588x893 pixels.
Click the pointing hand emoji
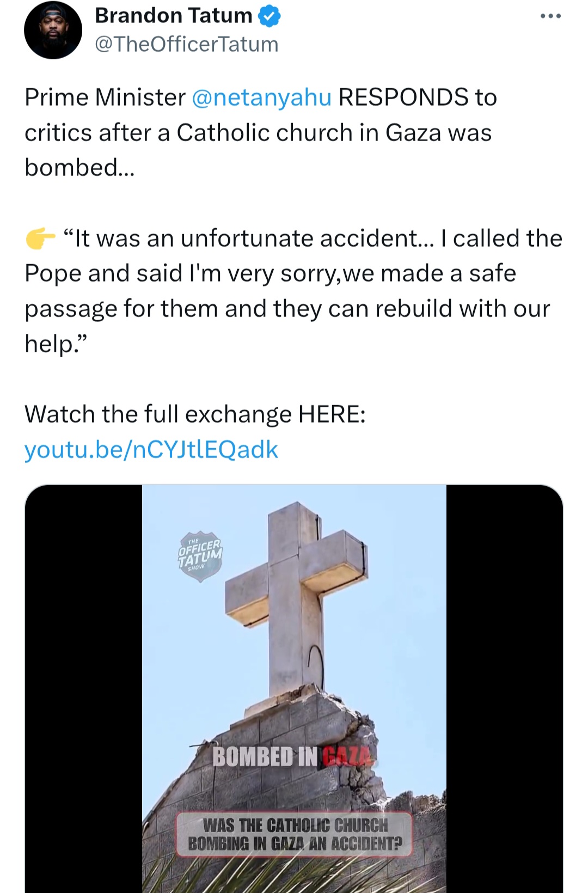[40, 239]
